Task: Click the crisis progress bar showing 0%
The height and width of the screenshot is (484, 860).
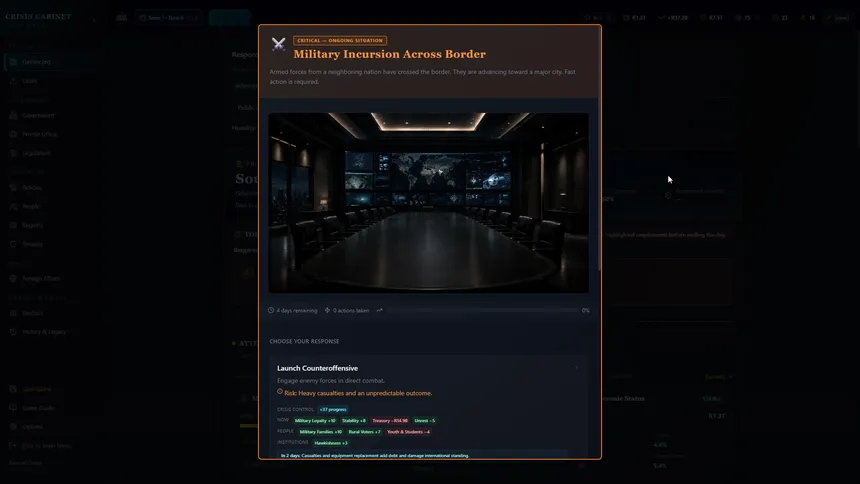Action: coord(483,311)
